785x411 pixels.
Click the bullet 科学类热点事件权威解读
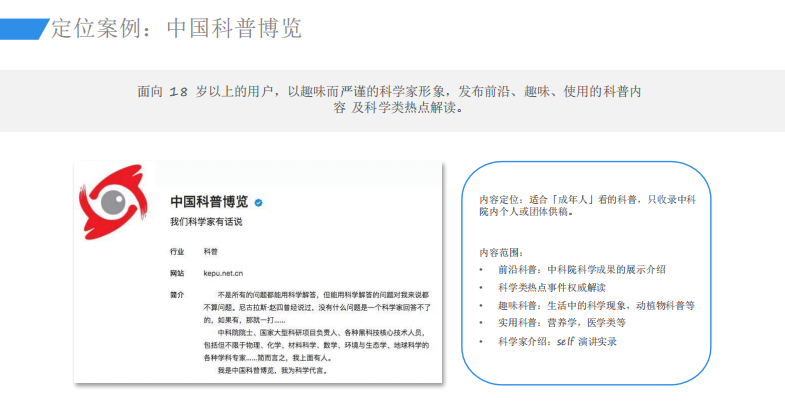[551, 288]
